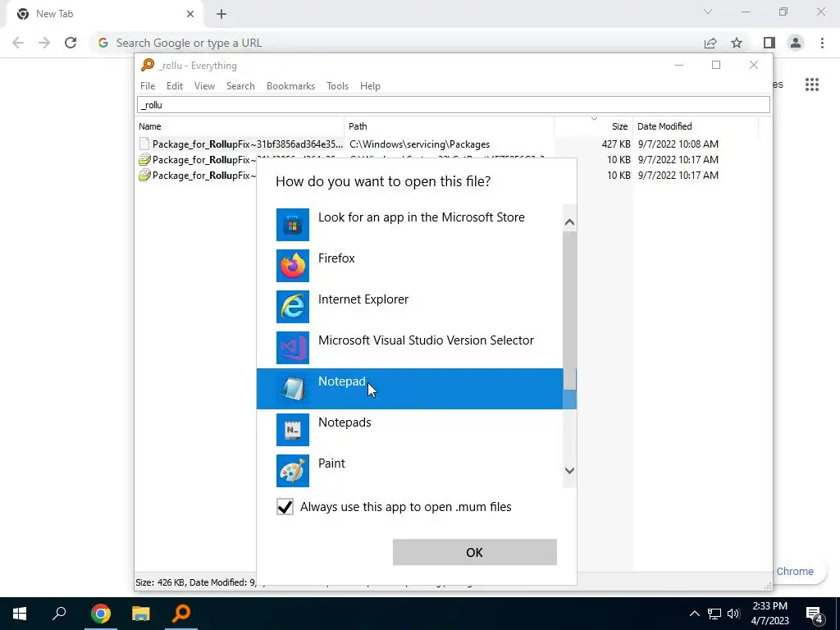
Task: Click the app list scroll up arrow
Action: click(570, 222)
